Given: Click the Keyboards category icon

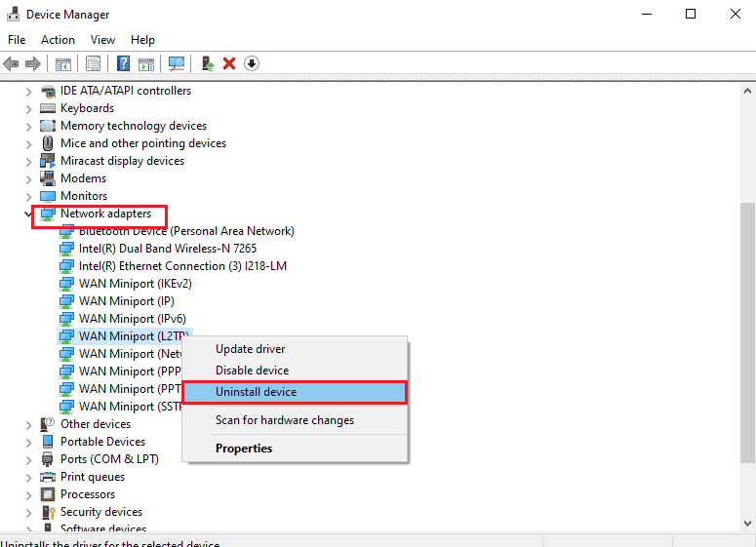Looking at the screenshot, I should 48,108.
